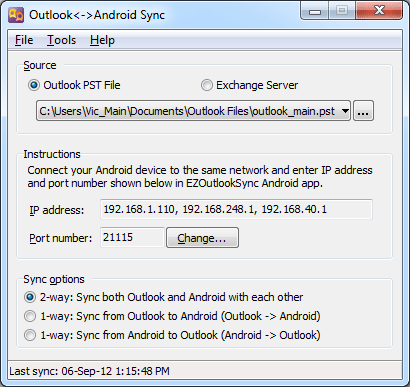Minimize the Outlook Android Sync window
Screen dimensions: 410x387
click(315, 11)
